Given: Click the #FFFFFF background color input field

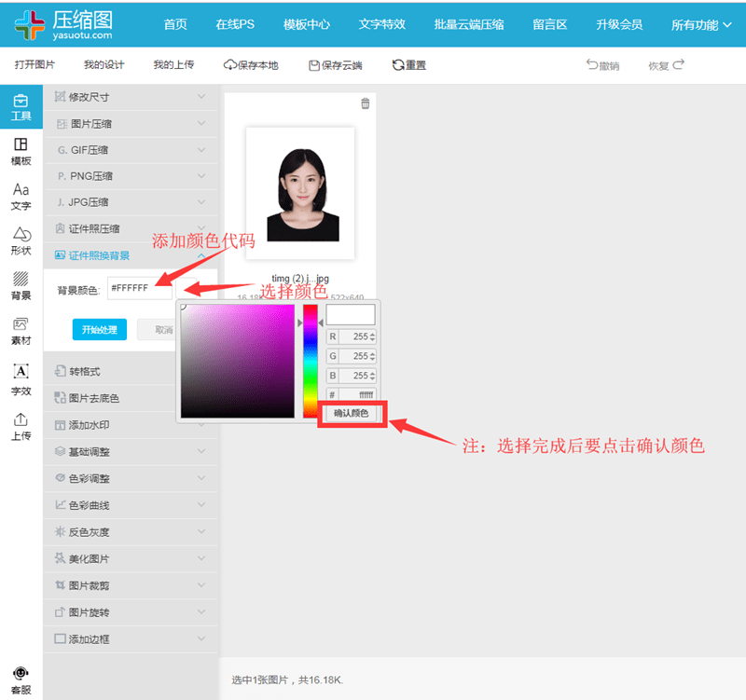Looking at the screenshot, I should pyautogui.click(x=140, y=289).
